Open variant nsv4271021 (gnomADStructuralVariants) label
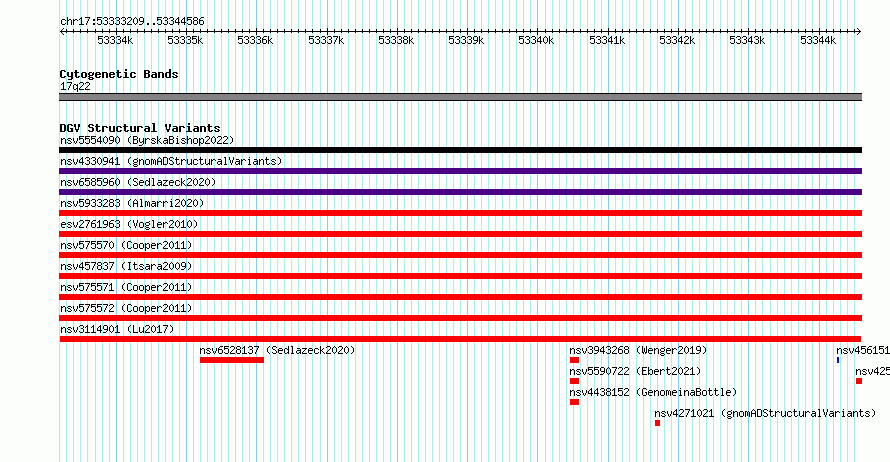The image size is (890, 462). tap(765, 413)
